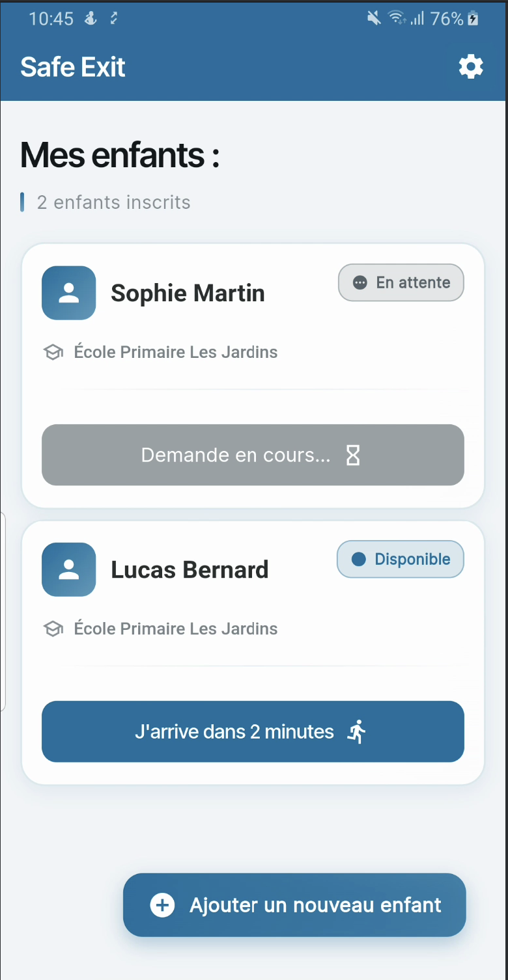The image size is (508, 980).
Task: Click the "Safe Exit" app title
Action: [73, 67]
